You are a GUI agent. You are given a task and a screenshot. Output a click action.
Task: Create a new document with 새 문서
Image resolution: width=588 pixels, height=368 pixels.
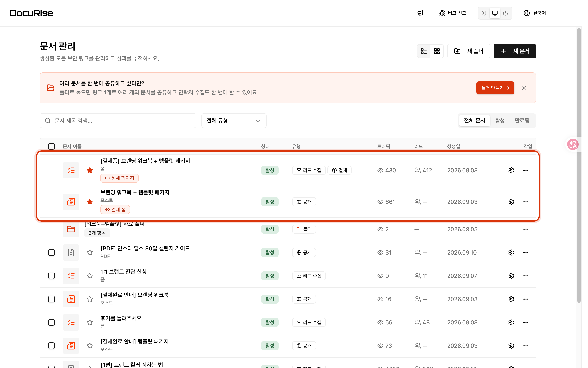click(515, 51)
